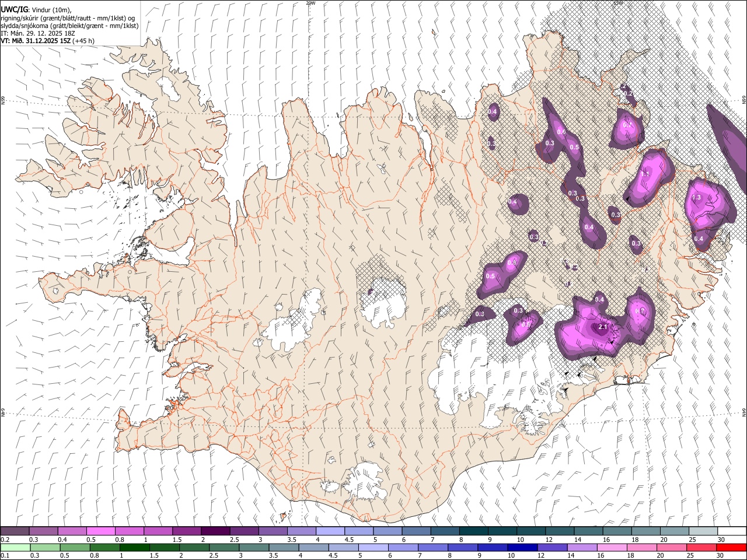Viewport: 747px width, 560px height.
Task: Click deep blue bottom swatch between 10 and 12
Action: click(523, 547)
